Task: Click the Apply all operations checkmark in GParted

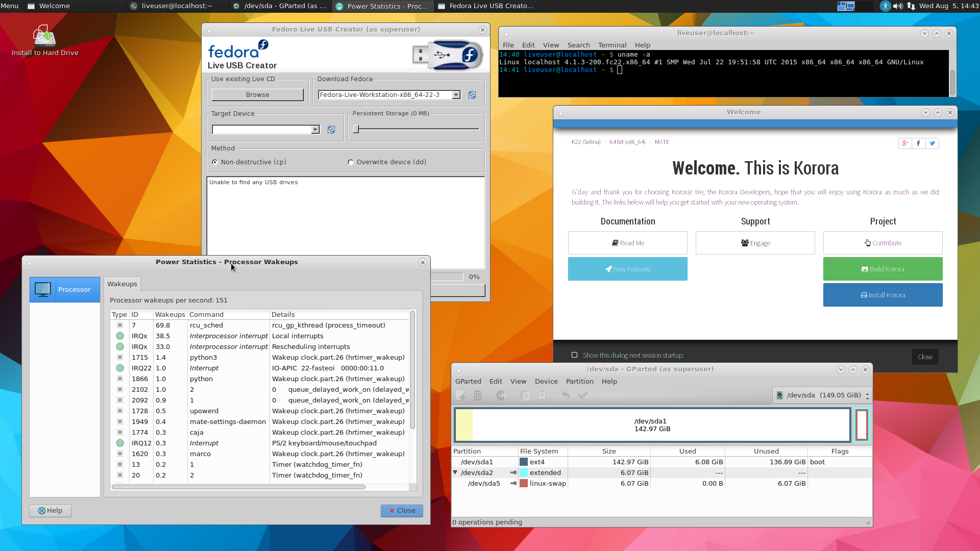Action: [x=583, y=395]
